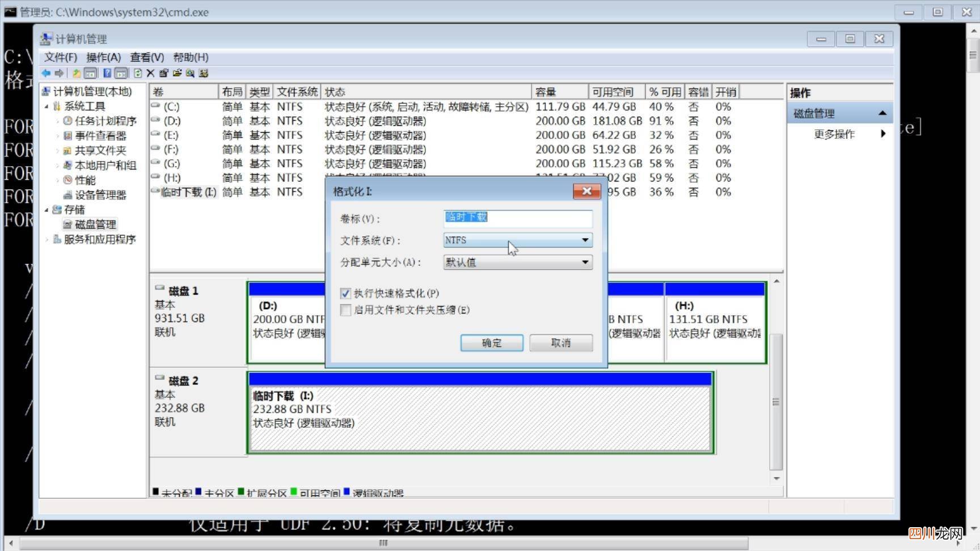Click the Cancel (取消) button in Format dialog
Viewport: 980px width, 551px height.
tap(561, 343)
